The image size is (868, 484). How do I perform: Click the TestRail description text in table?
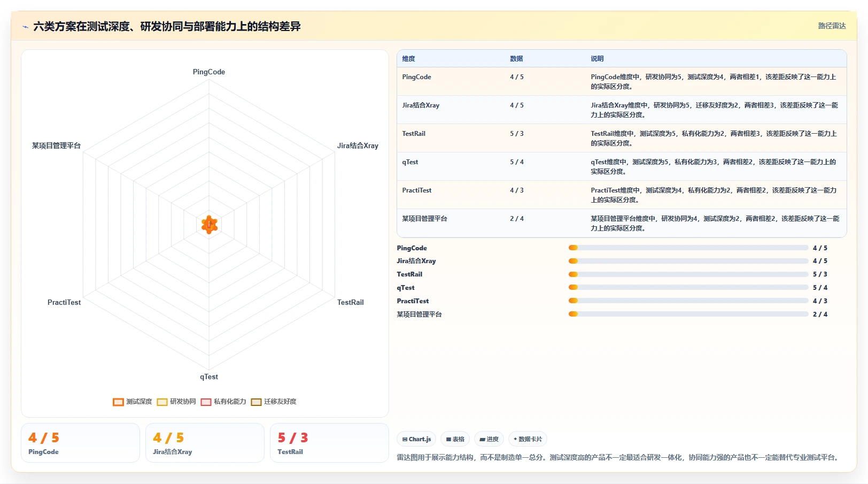(714, 138)
